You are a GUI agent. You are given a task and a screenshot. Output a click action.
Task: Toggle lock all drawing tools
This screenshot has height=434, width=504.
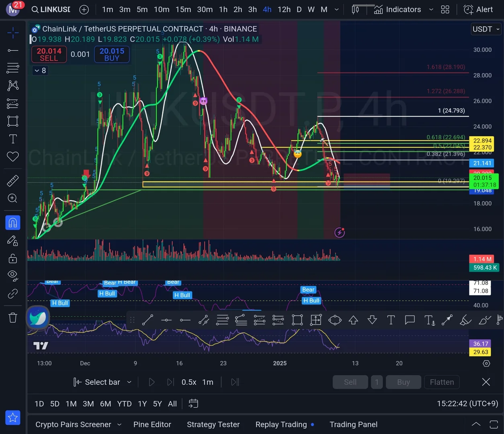(13, 258)
